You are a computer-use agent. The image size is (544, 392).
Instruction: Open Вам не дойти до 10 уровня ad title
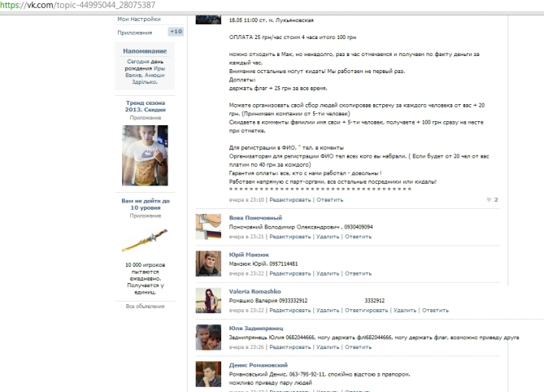click(145, 203)
